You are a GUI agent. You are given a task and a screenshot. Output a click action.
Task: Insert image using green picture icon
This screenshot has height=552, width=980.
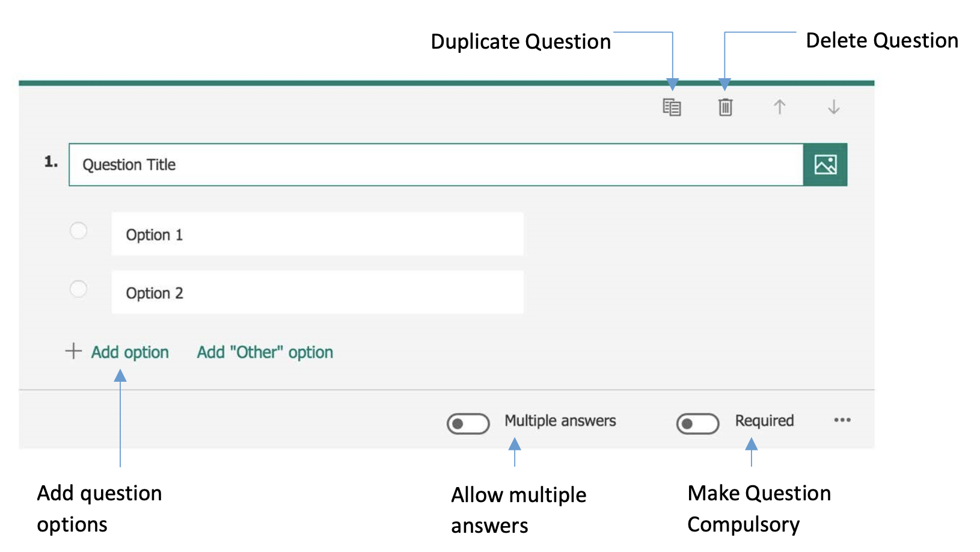pos(825,165)
